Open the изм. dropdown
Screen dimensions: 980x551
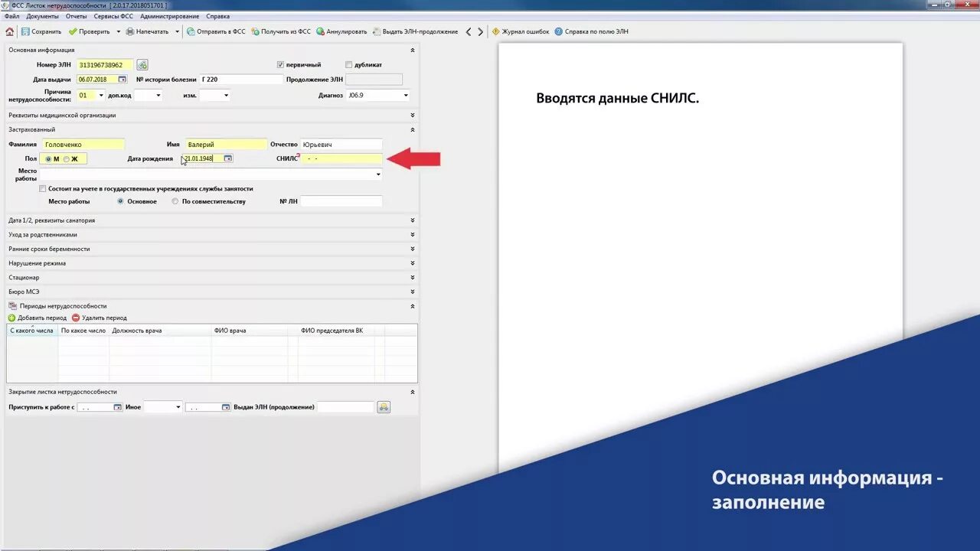225,96
